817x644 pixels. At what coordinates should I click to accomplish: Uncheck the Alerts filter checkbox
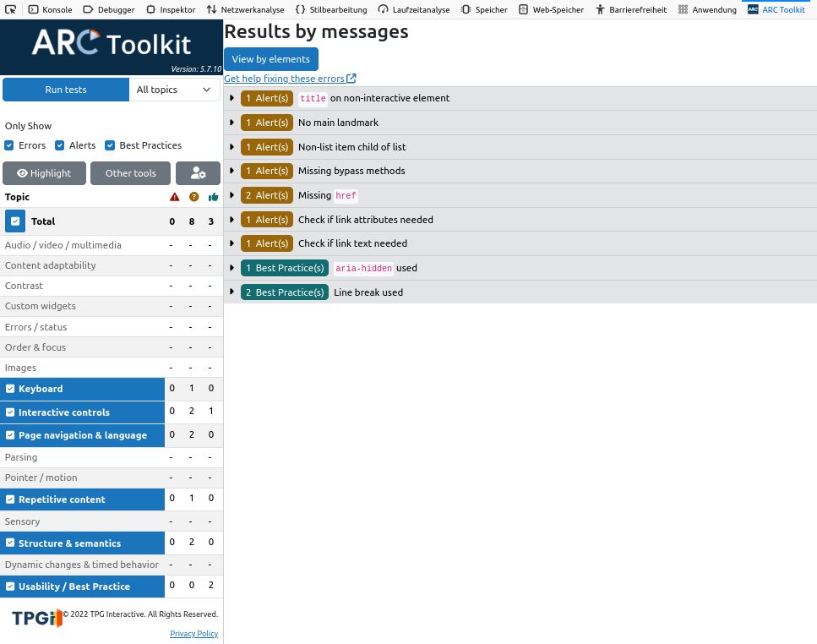click(60, 145)
